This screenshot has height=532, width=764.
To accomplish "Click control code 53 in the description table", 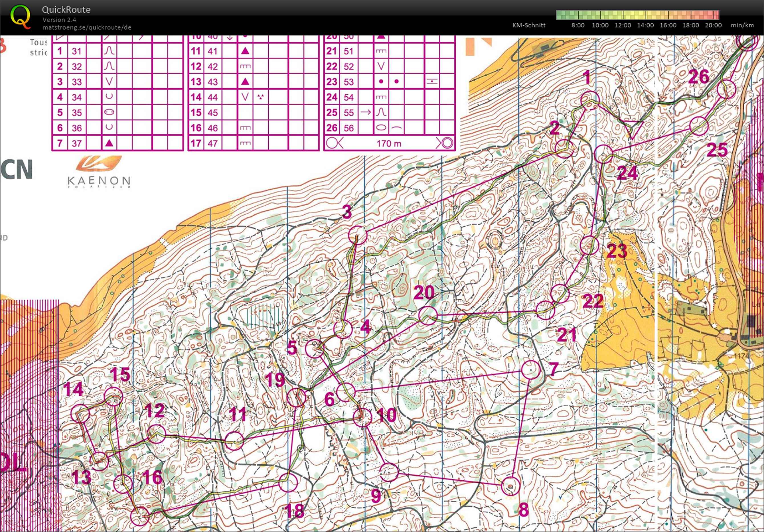I will tap(349, 82).
